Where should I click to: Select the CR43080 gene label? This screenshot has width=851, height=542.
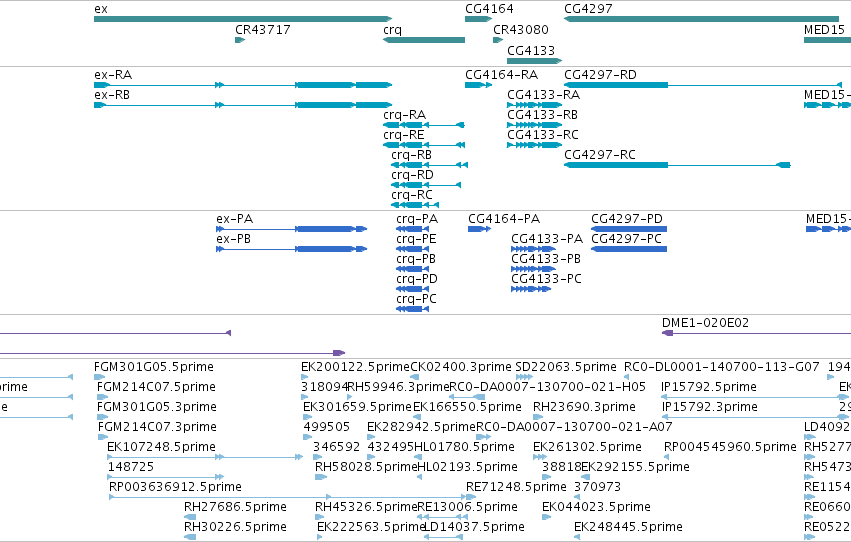(x=520, y=30)
